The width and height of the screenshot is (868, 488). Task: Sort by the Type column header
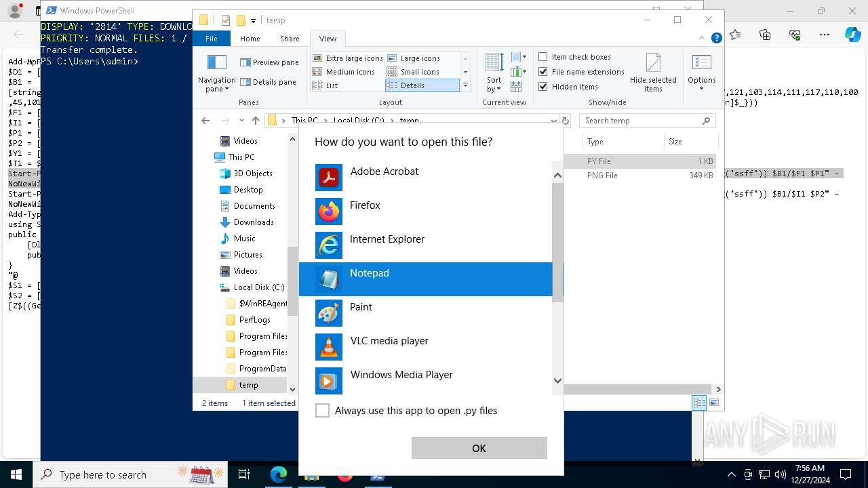pyautogui.click(x=624, y=142)
